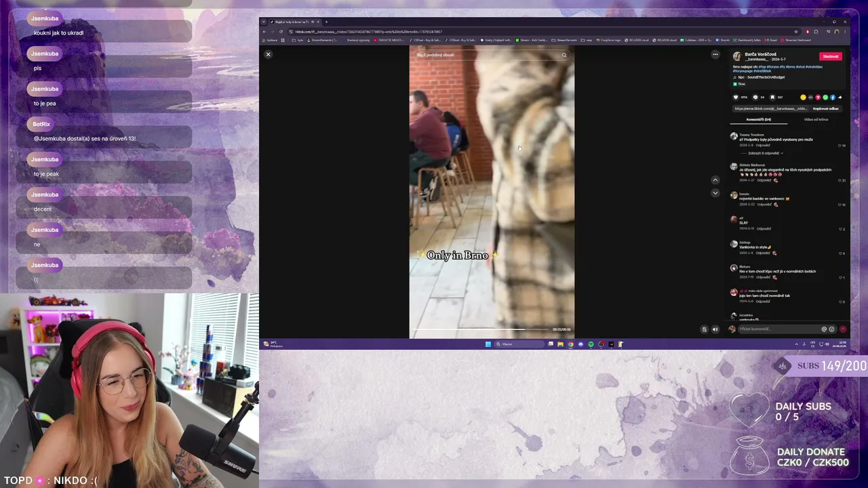
Task: Open the three-dots more options menu above video
Action: (x=715, y=54)
